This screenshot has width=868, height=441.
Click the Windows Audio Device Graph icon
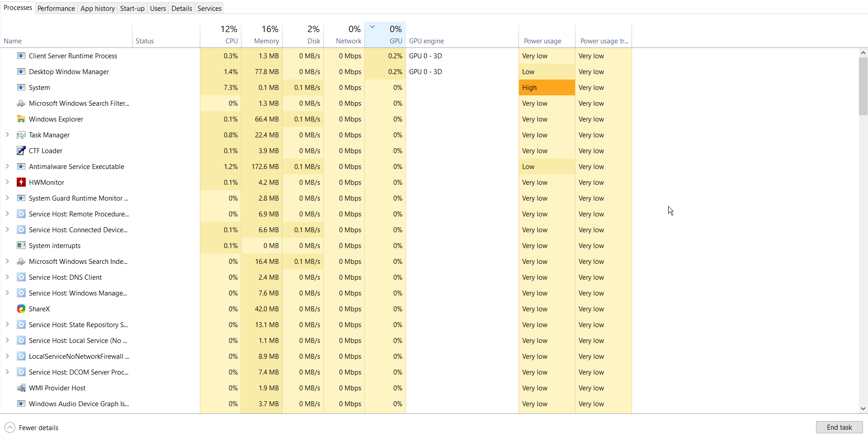click(21, 404)
